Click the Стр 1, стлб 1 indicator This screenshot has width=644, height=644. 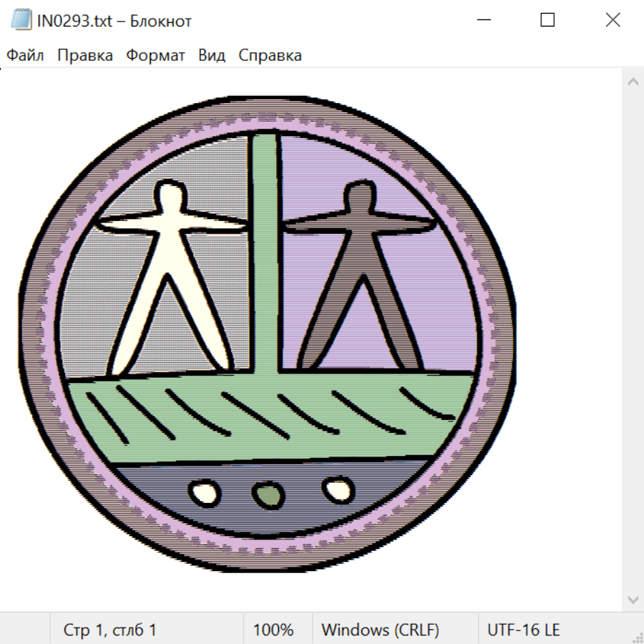(x=109, y=630)
